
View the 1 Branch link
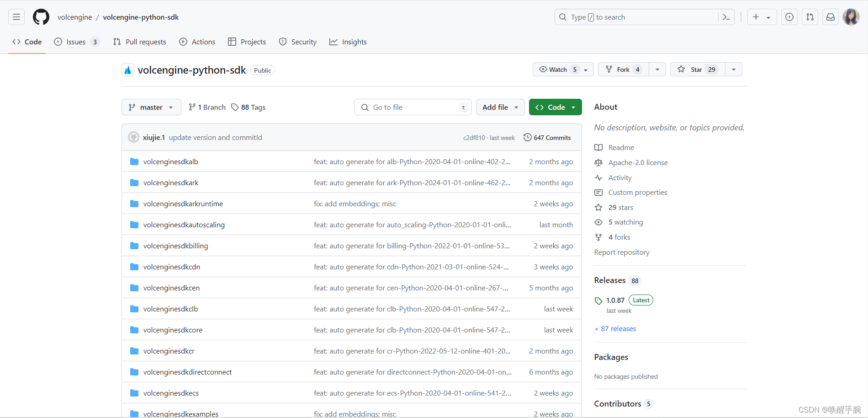click(x=207, y=107)
